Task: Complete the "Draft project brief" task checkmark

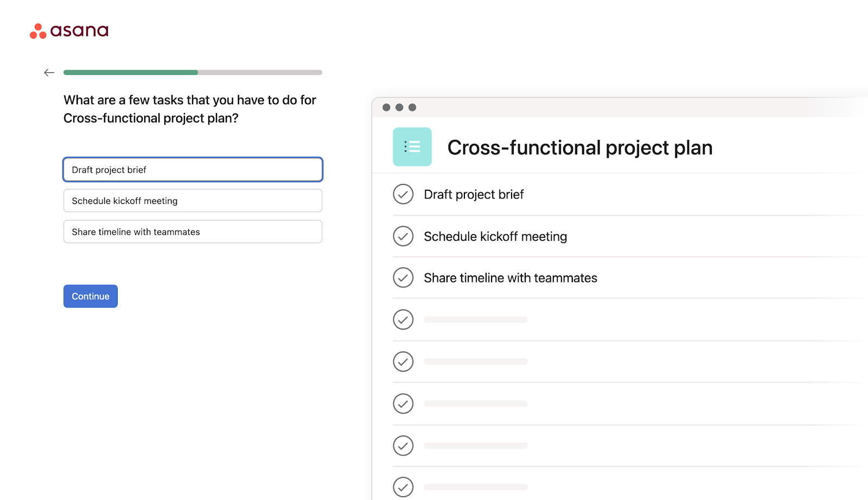Action: [x=403, y=194]
